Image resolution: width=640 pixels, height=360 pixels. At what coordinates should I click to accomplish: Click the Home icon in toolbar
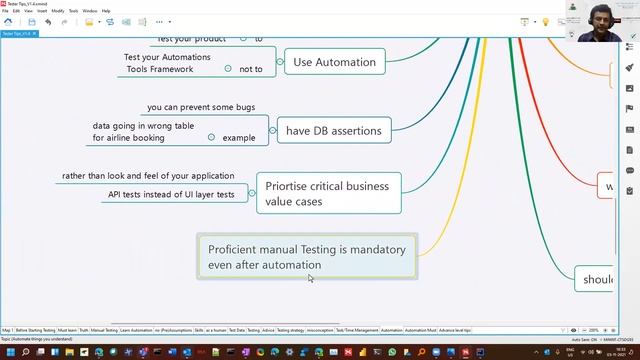(8, 22)
